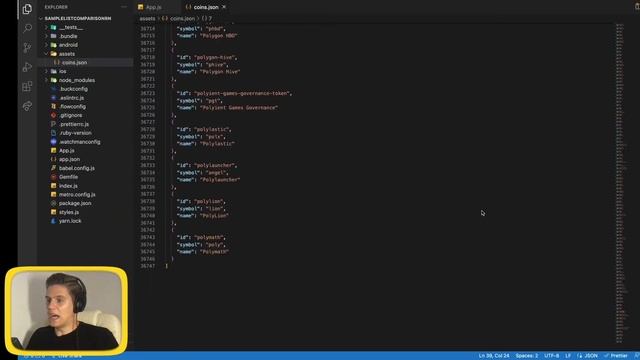The height and width of the screenshot is (360, 640).
Task: Click the Ln 39, Col 24 status item
Action: pos(494,356)
